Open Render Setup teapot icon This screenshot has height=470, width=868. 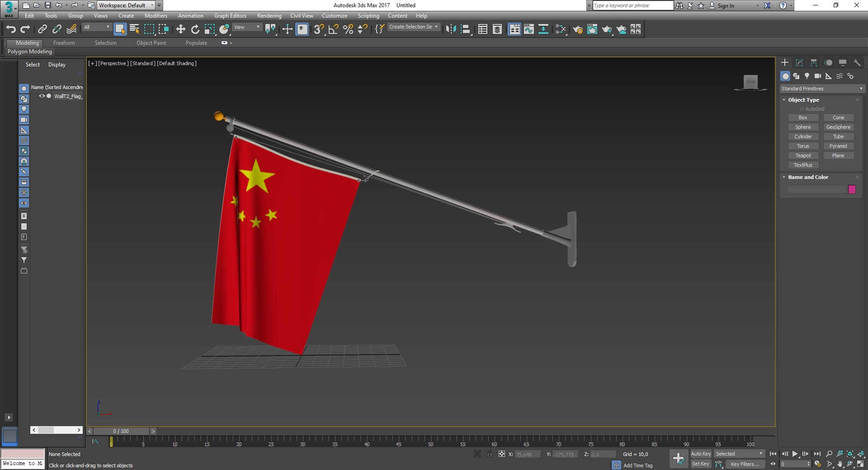click(x=578, y=29)
